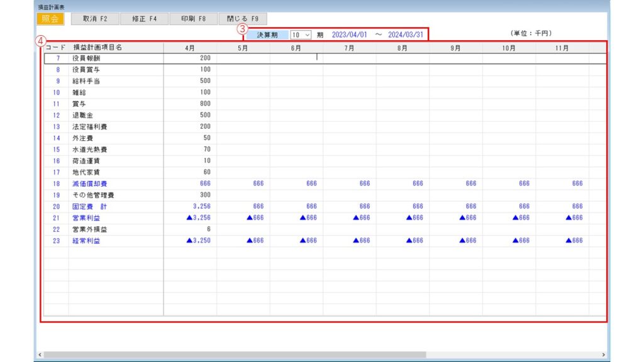
Task: Click the 4月 value ▲3,256 for 営業利益
Action: (x=198, y=218)
